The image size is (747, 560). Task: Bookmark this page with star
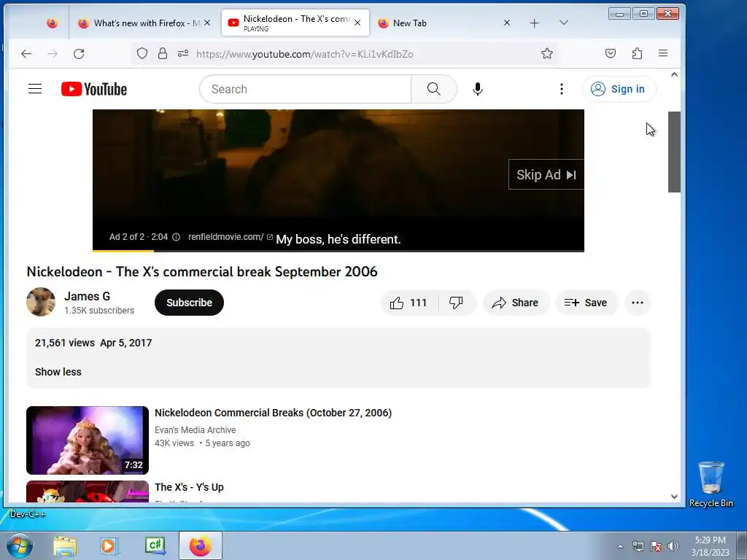[547, 53]
